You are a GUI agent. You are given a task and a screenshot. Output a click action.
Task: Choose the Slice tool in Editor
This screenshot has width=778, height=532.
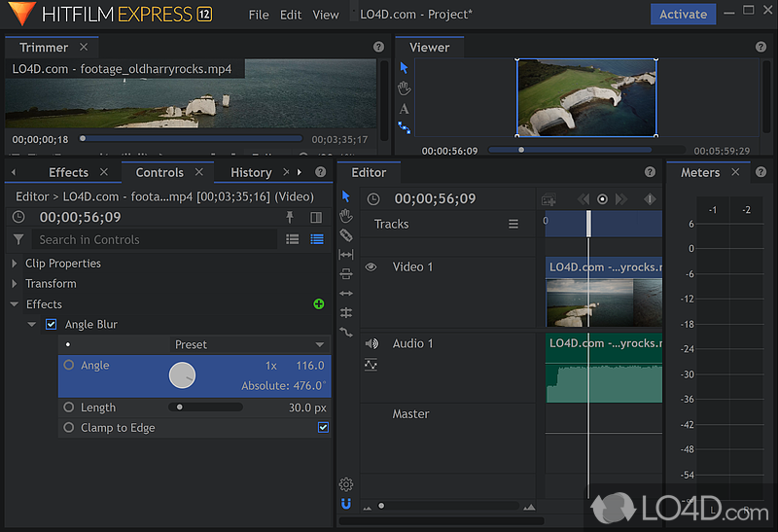346,235
